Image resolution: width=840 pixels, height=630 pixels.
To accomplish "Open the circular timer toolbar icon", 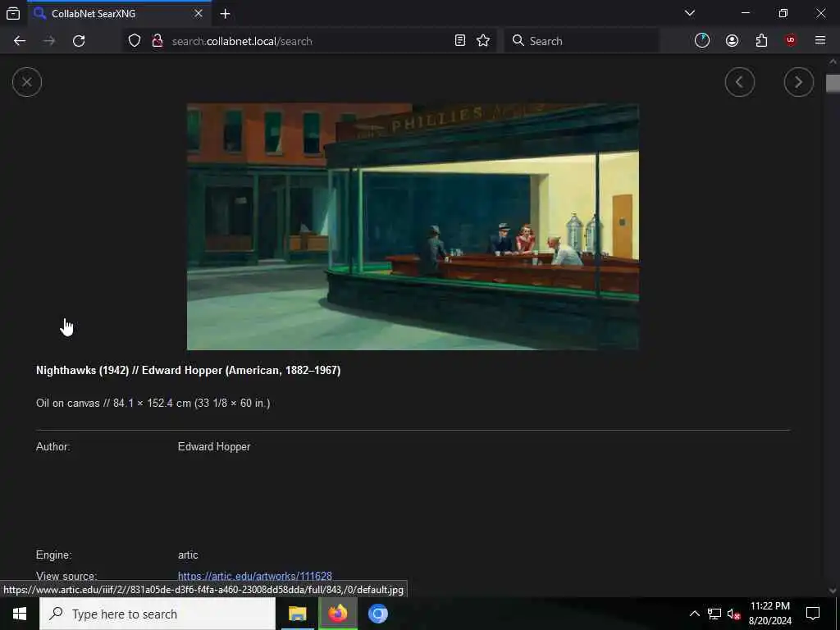I will coord(702,41).
